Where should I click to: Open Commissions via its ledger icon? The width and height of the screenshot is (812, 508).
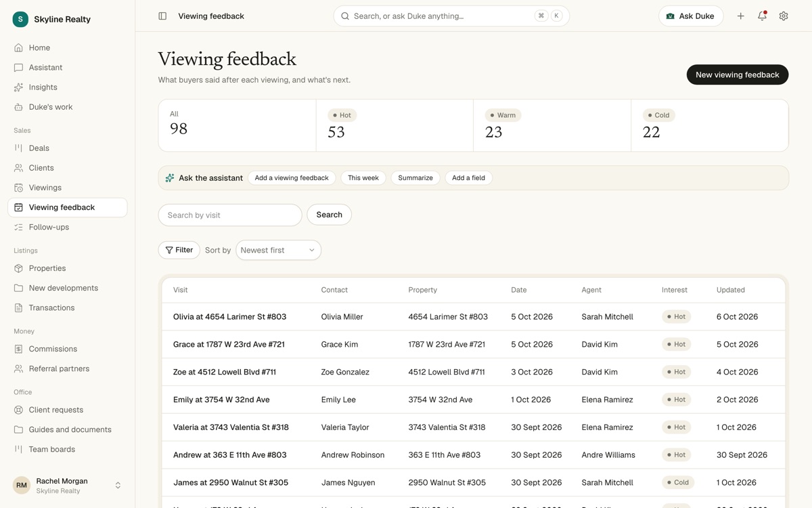click(x=18, y=349)
